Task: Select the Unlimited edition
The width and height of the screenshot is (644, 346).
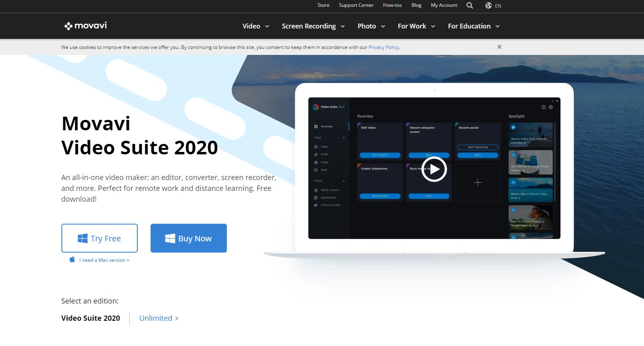Action: pyautogui.click(x=156, y=318)
